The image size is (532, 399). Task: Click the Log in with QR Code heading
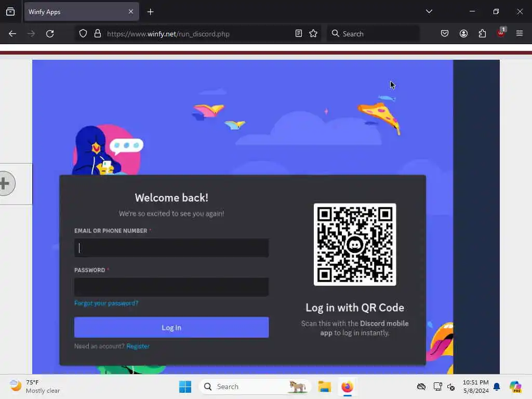point(355,308)
